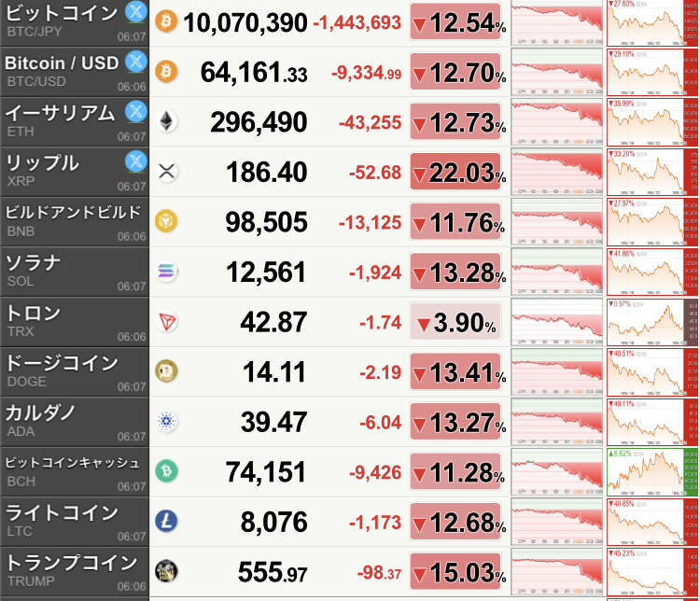Click the -12.54% change badge for BTC/JPY

pos(458,22)
